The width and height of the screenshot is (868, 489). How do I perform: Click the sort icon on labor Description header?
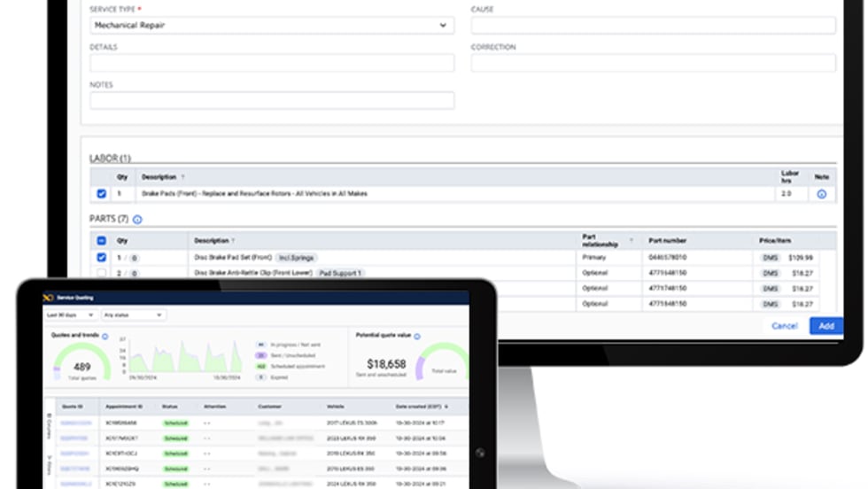[x=183, y=177]
